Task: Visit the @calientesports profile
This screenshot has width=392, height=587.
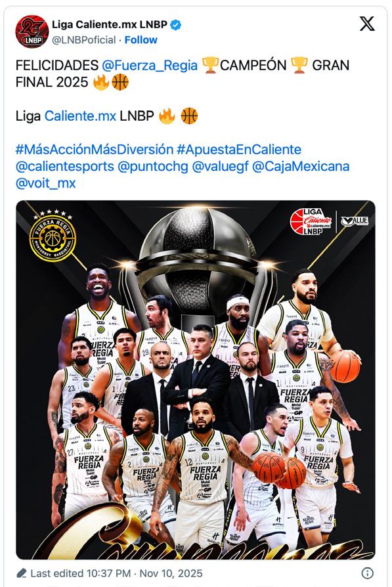Action: 65,166
